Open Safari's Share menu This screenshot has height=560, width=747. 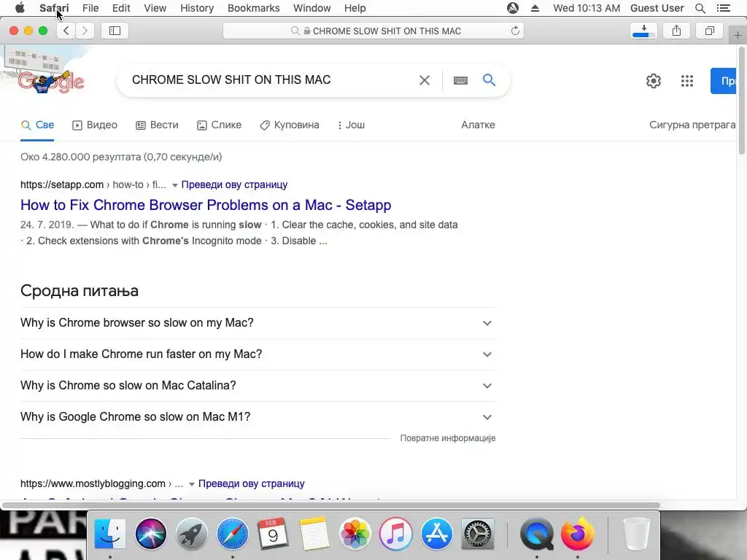pos(676,31)
